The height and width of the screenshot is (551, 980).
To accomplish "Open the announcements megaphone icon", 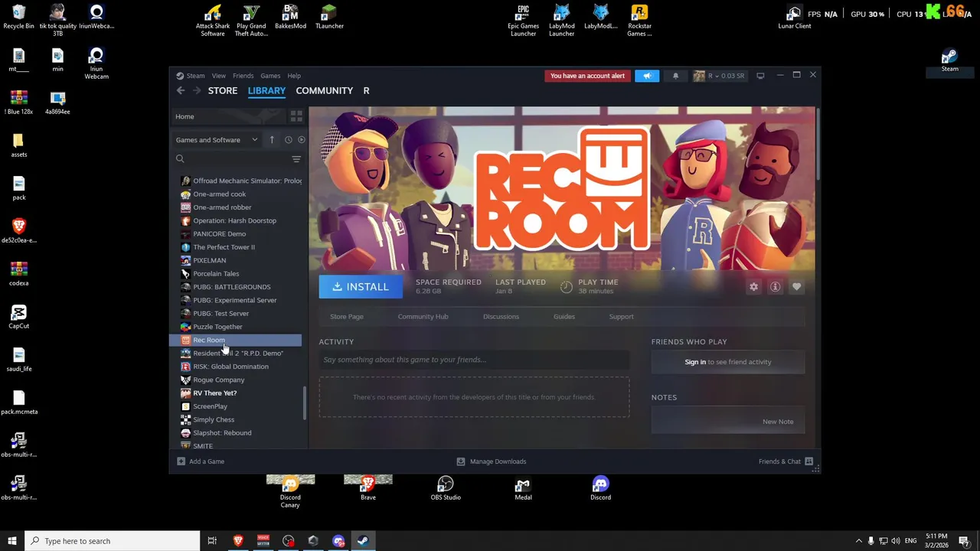I will (647, 76).
